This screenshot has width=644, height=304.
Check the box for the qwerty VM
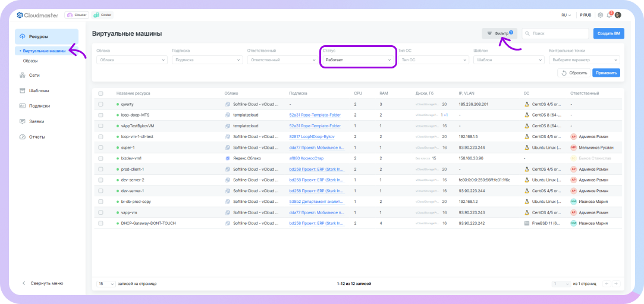point(100,104)
